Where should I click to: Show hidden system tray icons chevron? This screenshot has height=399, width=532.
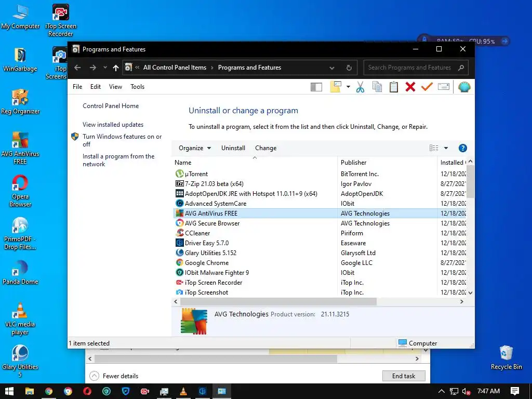pyautogui.click(x=441, y=391)
